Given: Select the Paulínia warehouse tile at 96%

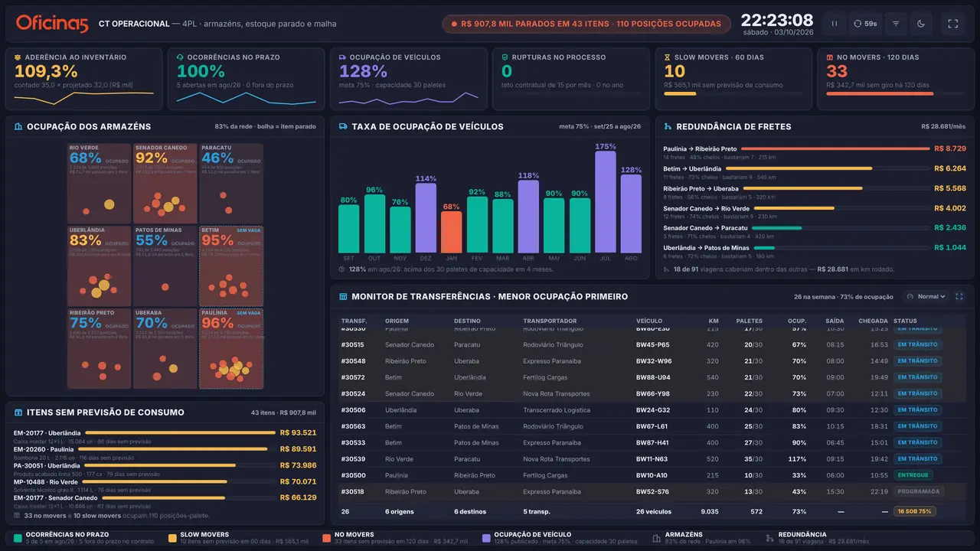Looking at the screenshot, I should point(231,348).
